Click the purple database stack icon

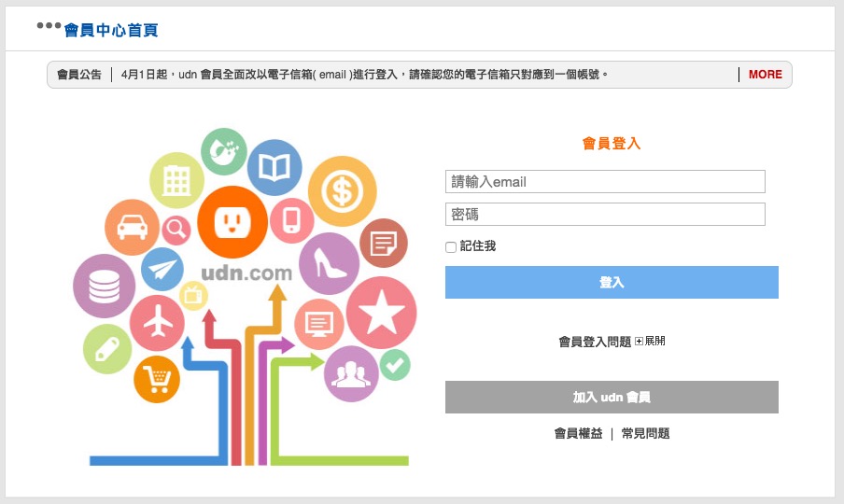point(104,286)
